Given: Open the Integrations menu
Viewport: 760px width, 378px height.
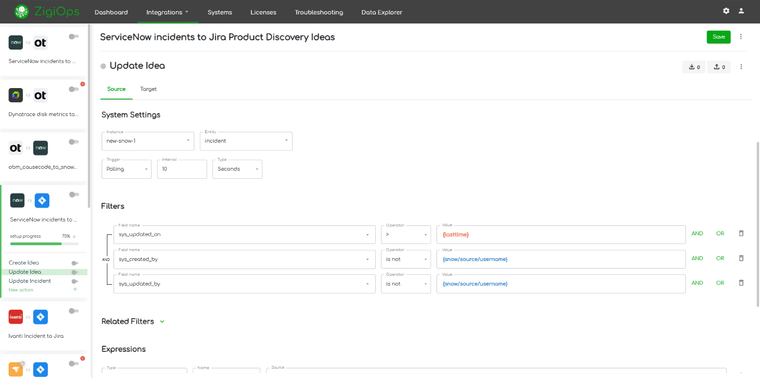Looking at the screenshot, I should click(168, 12).
